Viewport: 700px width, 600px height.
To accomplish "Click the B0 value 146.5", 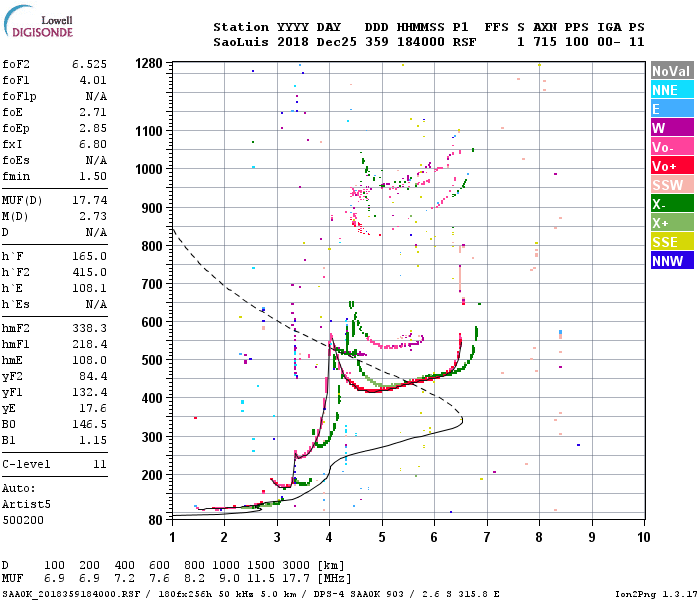I will point(90,424).
